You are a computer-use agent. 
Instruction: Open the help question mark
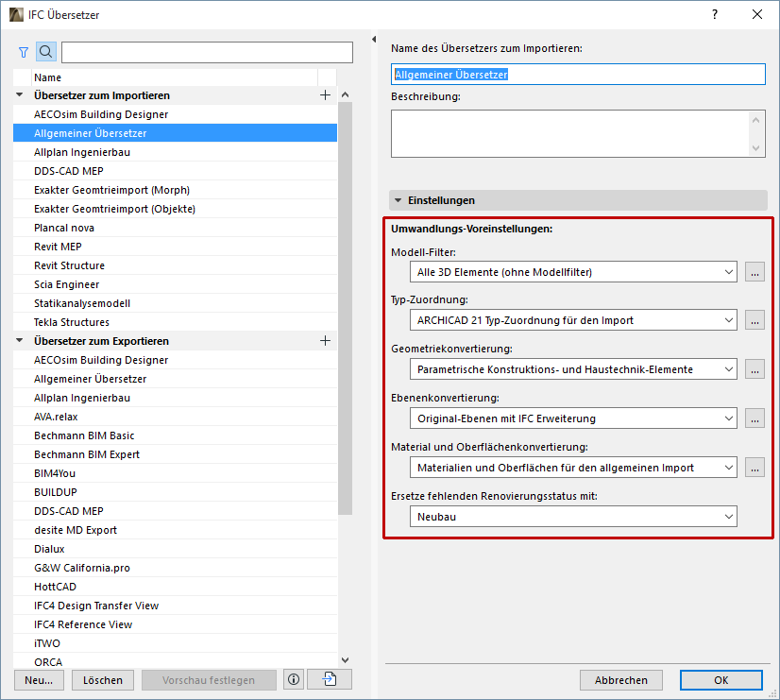click(715, 14)
